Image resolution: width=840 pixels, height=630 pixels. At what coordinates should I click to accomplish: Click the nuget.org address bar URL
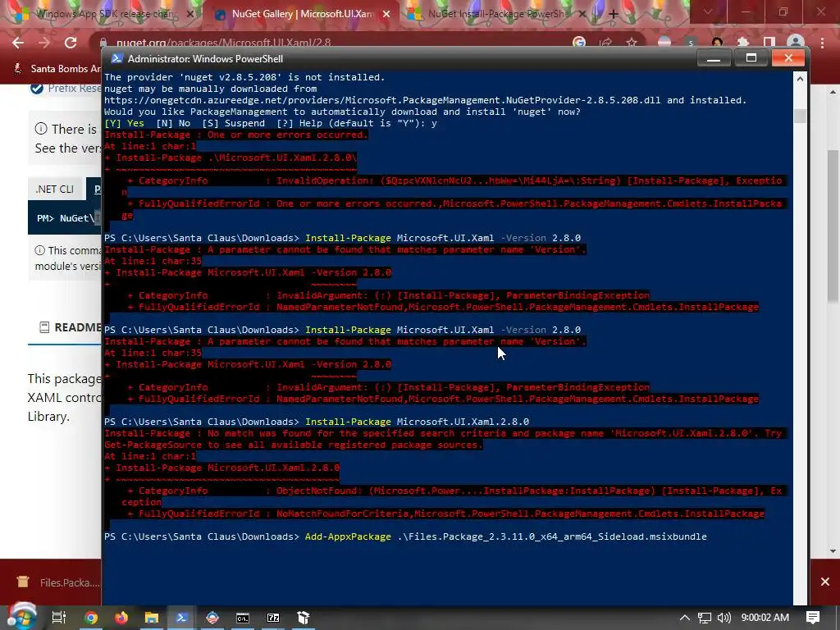[223, 43]
